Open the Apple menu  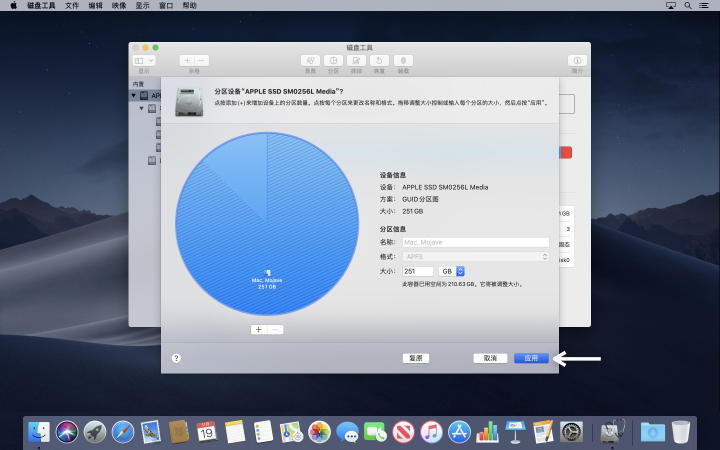tap(13, 6)
